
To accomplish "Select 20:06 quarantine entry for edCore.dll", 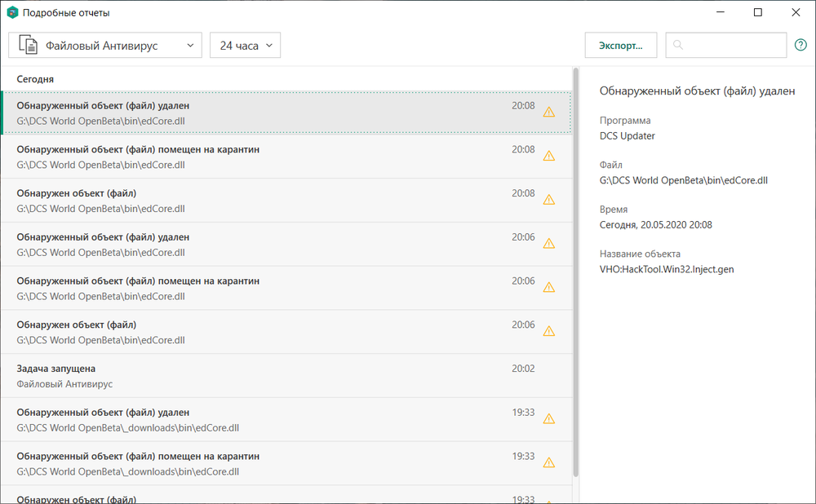I will tap(277, 287).
